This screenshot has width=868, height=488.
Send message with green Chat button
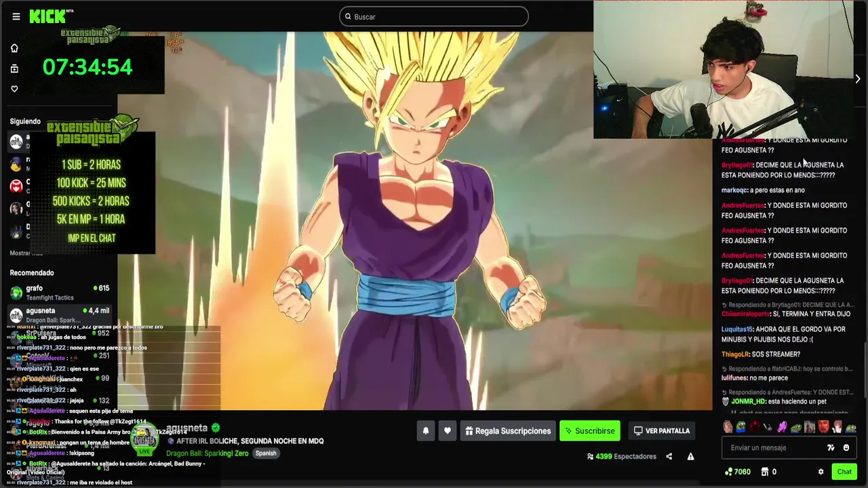tap(844, 472)
